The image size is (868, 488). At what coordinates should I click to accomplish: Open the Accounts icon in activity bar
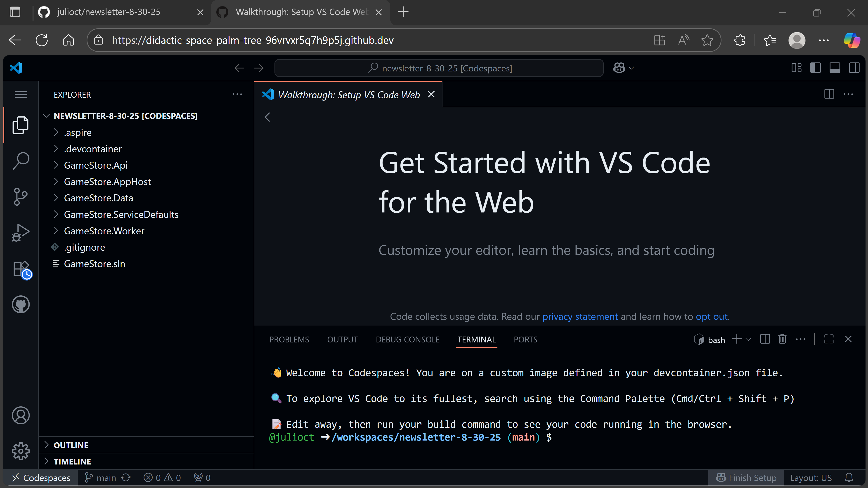21,415
